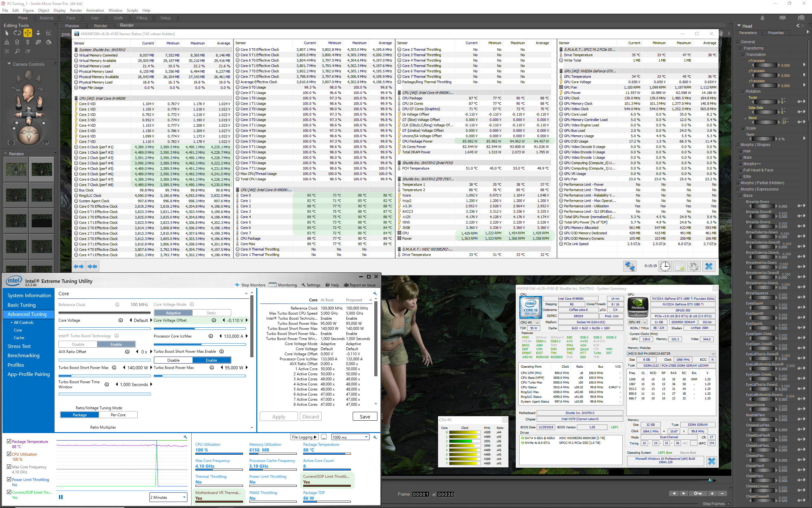Screen dimensions: 812x508
Task: Switch to the Cloth room tab
Action: pyautogui.click(x=118, y=18)
